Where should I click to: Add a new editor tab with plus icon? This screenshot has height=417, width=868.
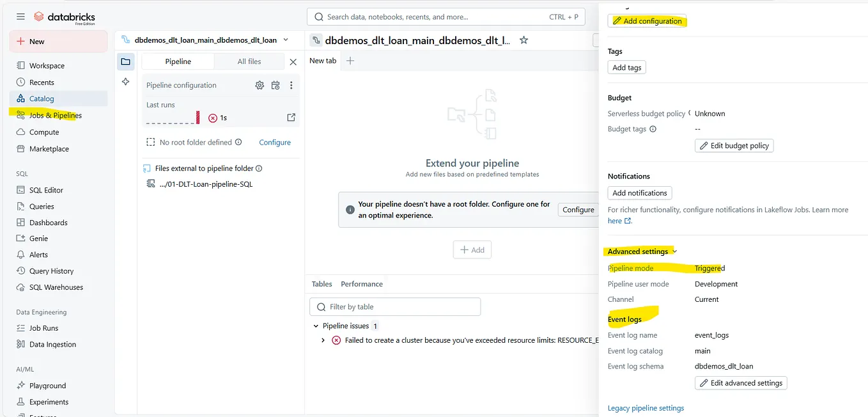(x=350, y=61)
